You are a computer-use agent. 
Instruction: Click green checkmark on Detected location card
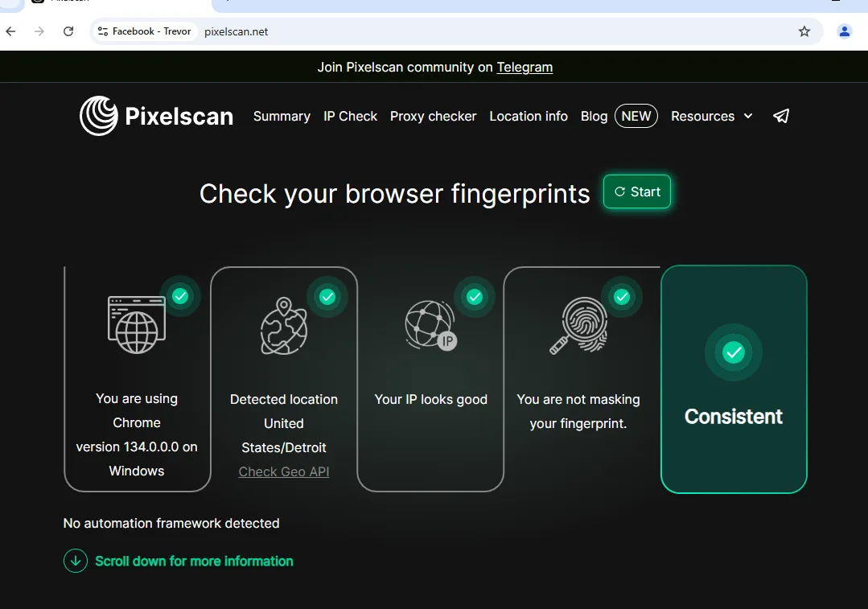click(x=327, y=297)
